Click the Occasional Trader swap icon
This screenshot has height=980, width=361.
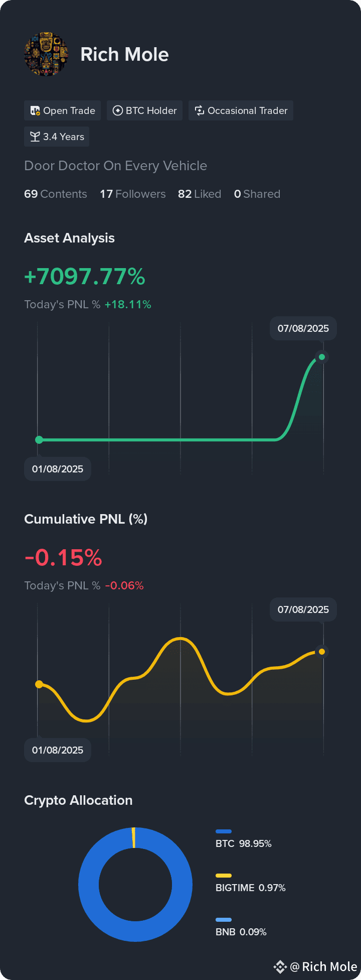coord(200,110)
